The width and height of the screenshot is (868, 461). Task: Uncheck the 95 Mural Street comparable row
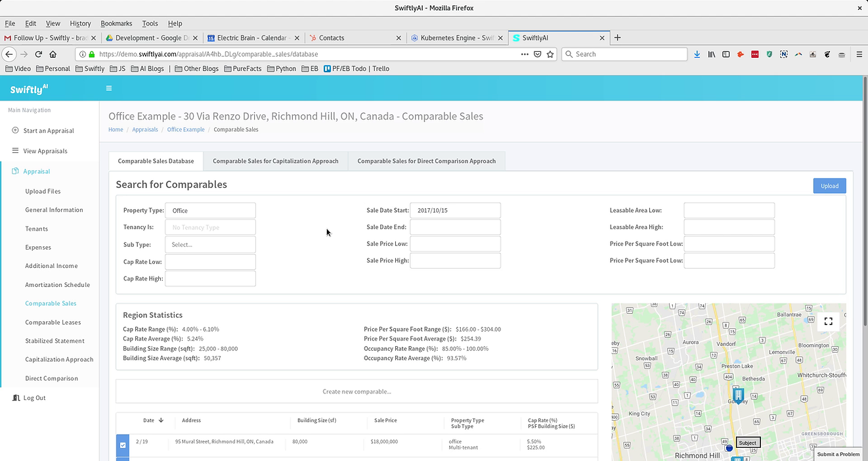click(x=123, y=445)
